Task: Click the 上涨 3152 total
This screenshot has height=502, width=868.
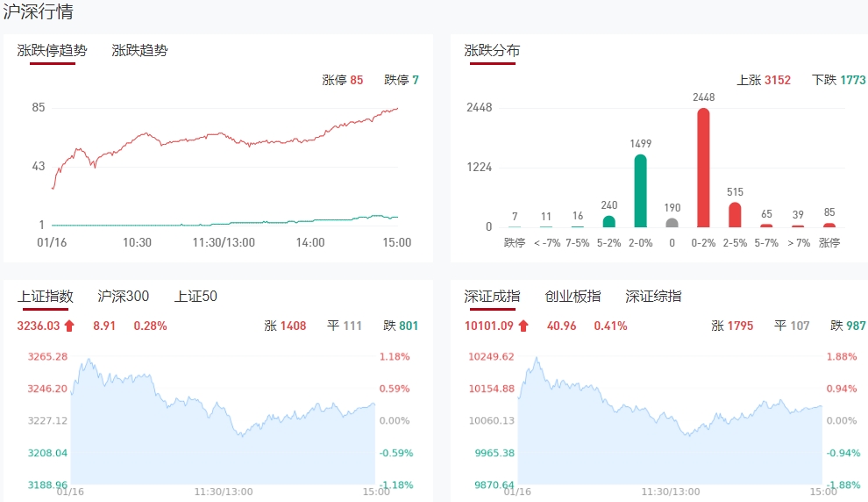Action: click(x=764, y=81)
